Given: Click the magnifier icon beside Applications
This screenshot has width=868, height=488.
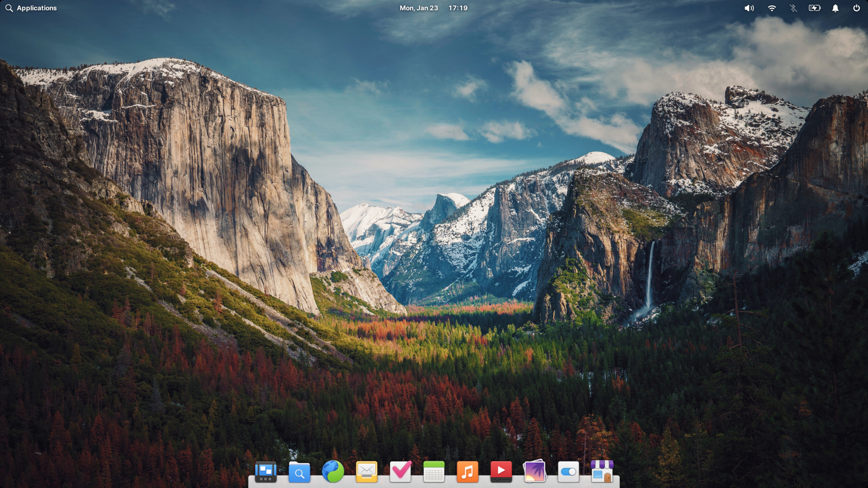Looking at the screenshot, I should click(9, 8).
